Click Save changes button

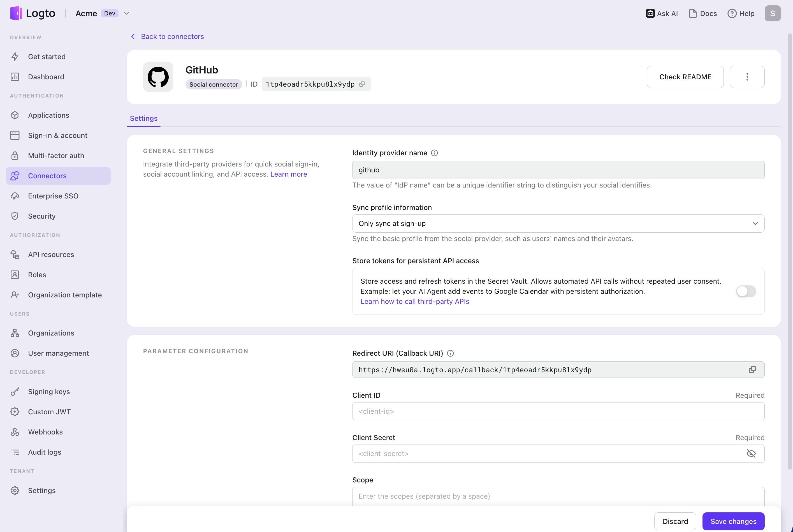733,521
